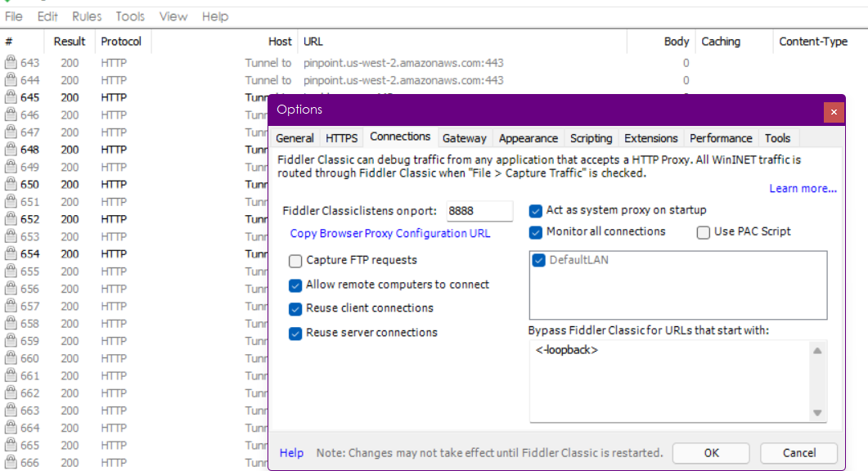The image size is (868, 471).
Task: Copy Browser Proxy Configuration URL link
Action: pyautogui.click(x=390, y=234)
